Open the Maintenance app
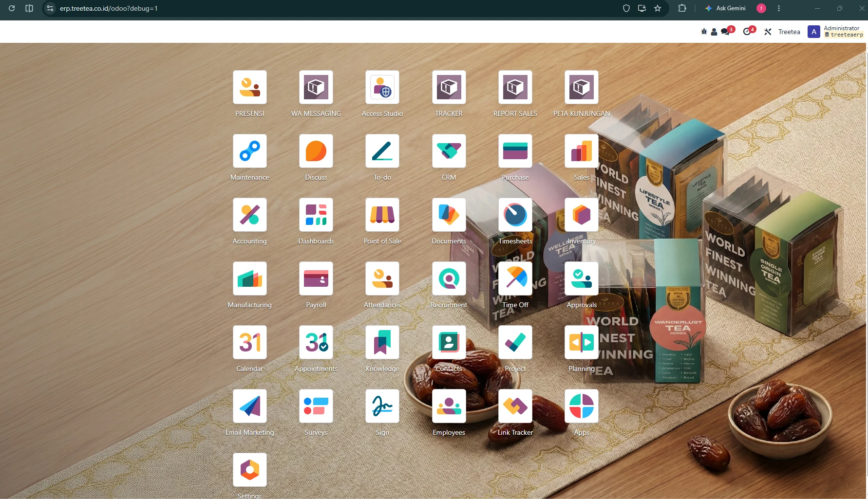868x499 pixels. 250,151
